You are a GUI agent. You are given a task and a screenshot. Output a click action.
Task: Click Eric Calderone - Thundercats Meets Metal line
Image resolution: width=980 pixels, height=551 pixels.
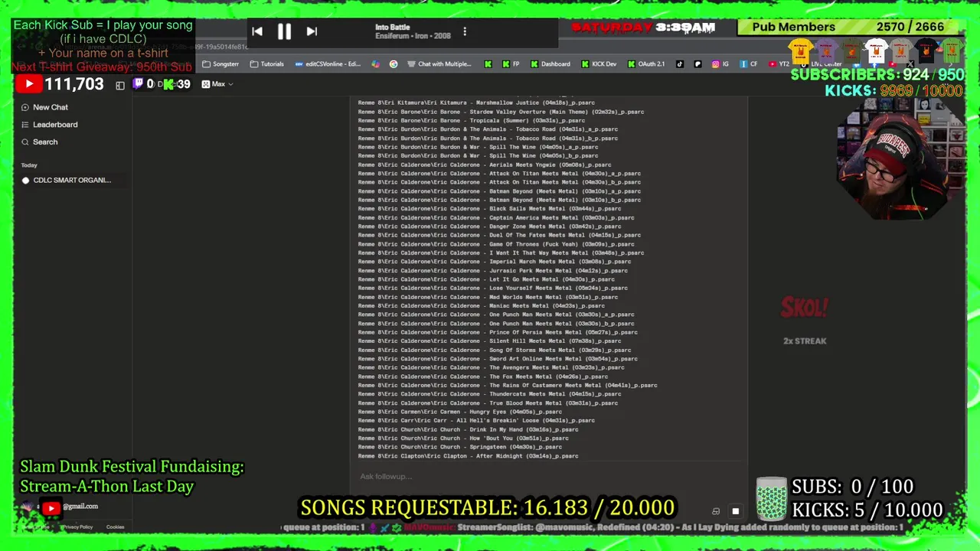point(489,394)
